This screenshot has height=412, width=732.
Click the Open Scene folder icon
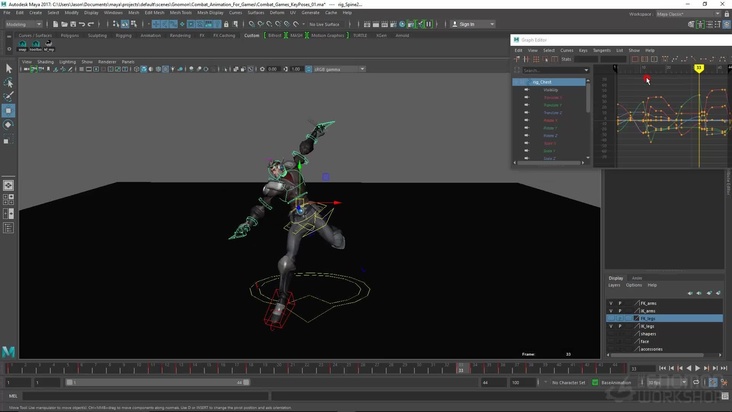click(x=64, y=24)
